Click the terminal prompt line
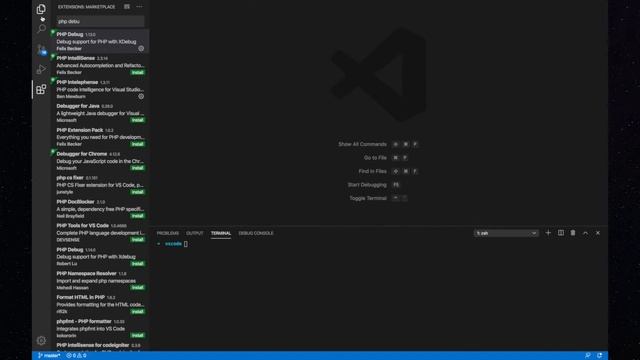The width and height of the screenshot is (640, 360). tap(173, 244)
